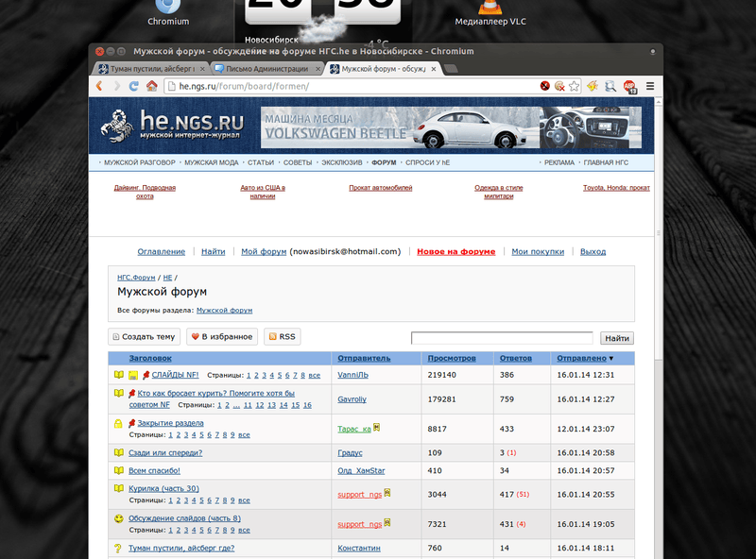756x559 pixels.
Task: Open ЭКСКЛЮЗИВ menu section
Action: click(342, 162)
